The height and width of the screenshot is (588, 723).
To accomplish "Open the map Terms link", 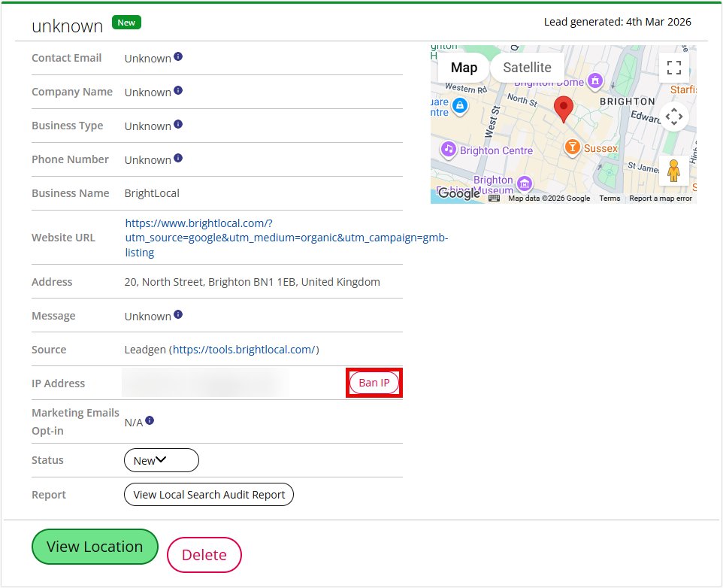I will pyautogui.click(x=610, y=199).
